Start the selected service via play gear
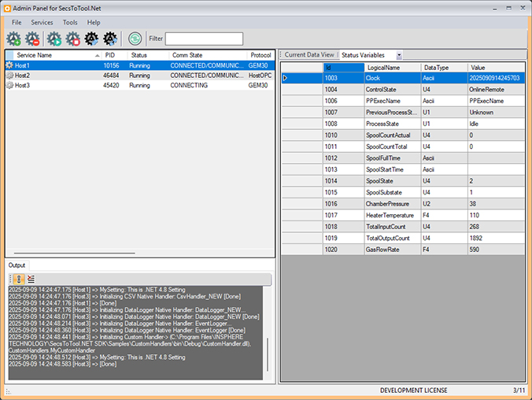532x400 pixels. coord(54,39)
